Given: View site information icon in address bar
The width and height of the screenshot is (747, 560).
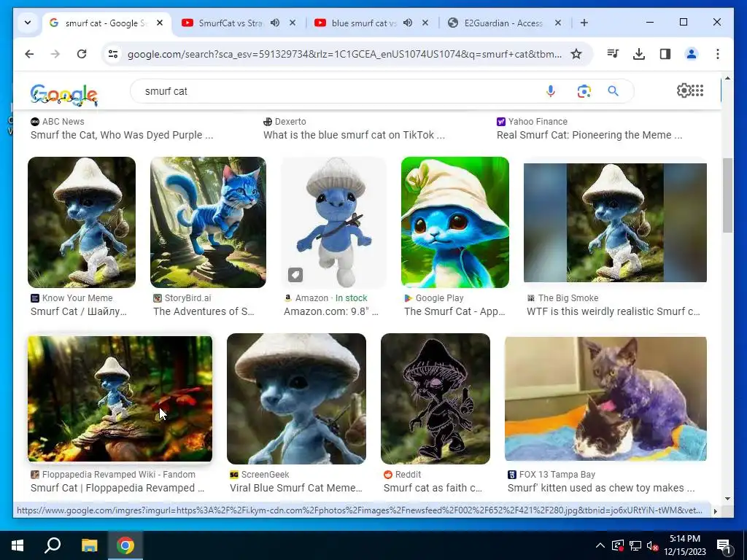Looking at the screenshot, I should point(113,54).
